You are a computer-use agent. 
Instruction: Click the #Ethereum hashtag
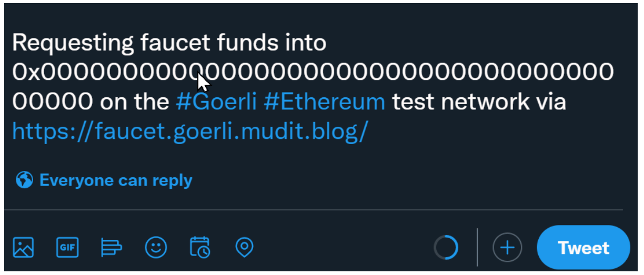[x=324, y=102]
